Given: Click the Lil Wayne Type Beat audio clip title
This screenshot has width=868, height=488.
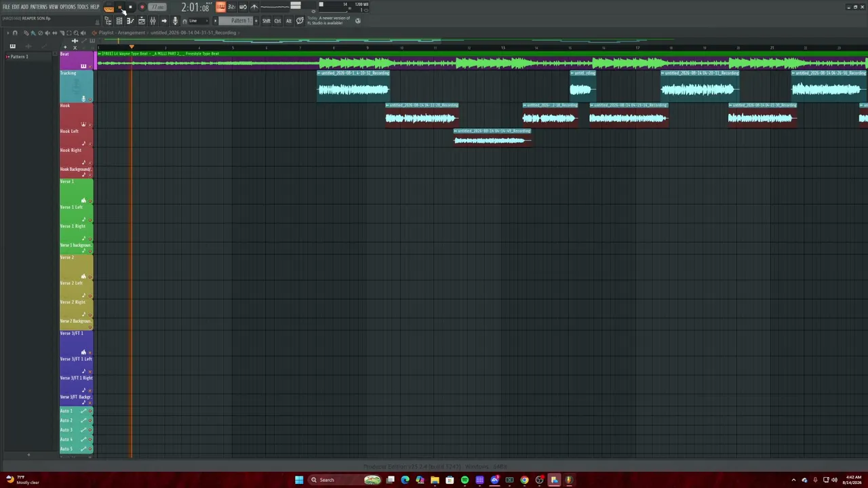Looking at the screenshot, I should click(x=160, y=54).
